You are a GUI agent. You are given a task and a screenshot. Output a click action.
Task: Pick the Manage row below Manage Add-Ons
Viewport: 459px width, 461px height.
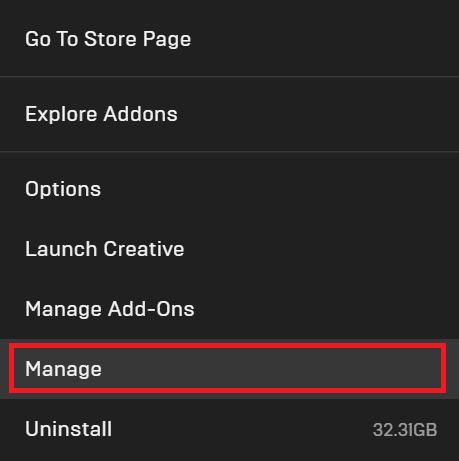point(229,369)
